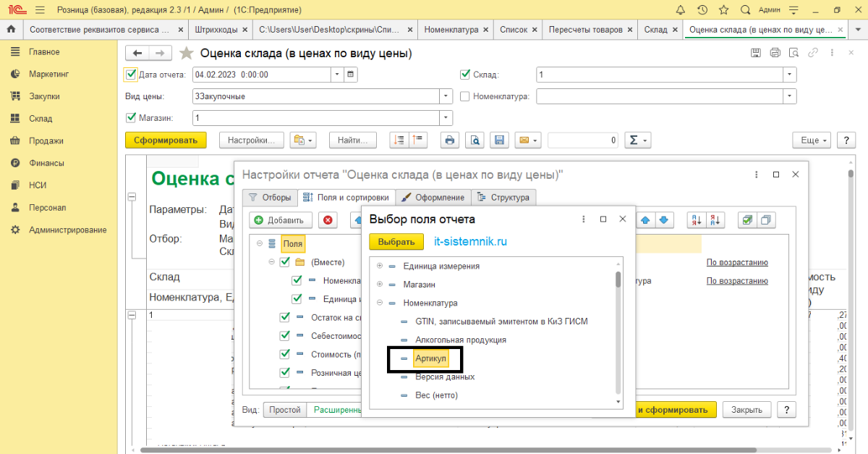This screenshot has height=454, width=868.
Task: Click Найти... button
Action: pyautogui.click(x=352, y=140)
